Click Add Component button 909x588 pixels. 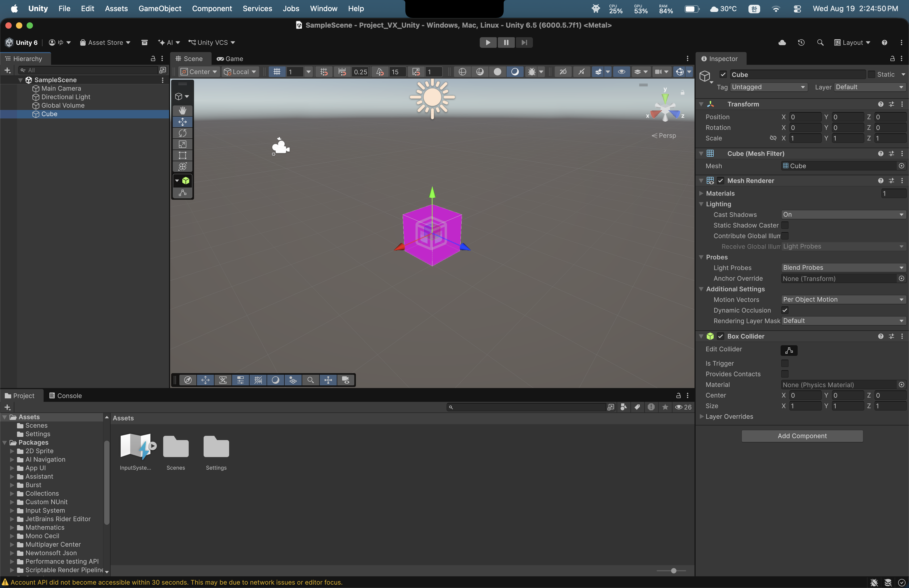pyautogui.click(x=802, y=436)
